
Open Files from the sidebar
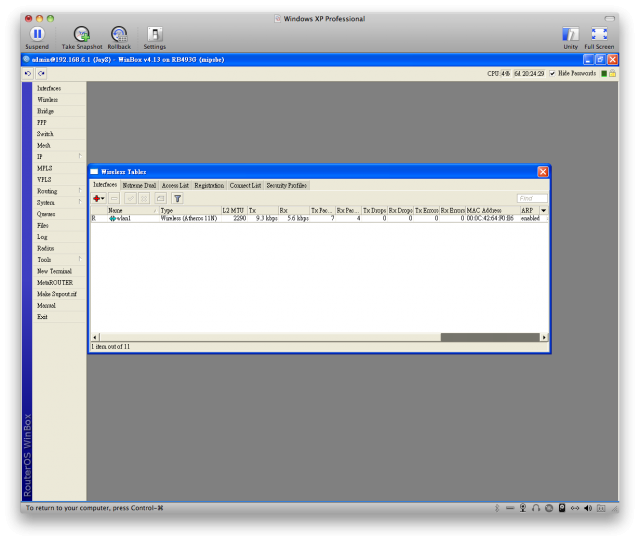click(42, 225)
